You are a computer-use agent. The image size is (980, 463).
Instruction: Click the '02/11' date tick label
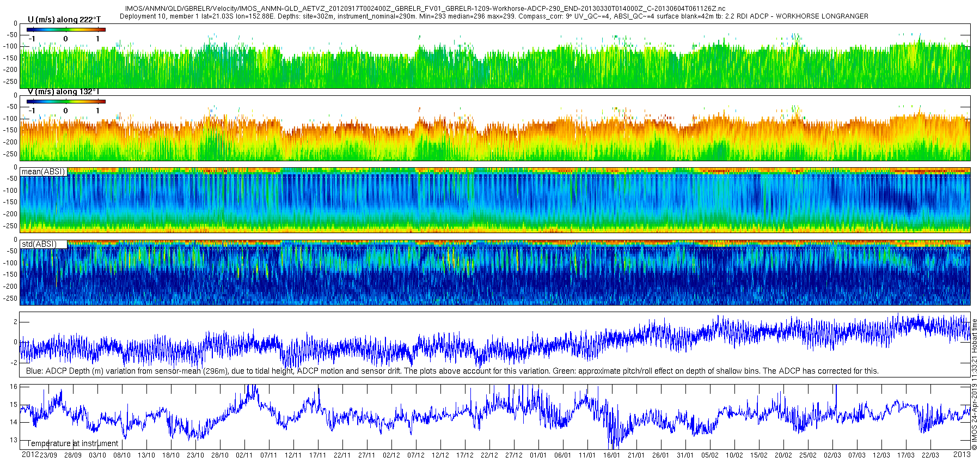pyautogui.click(x=244, y=455)
